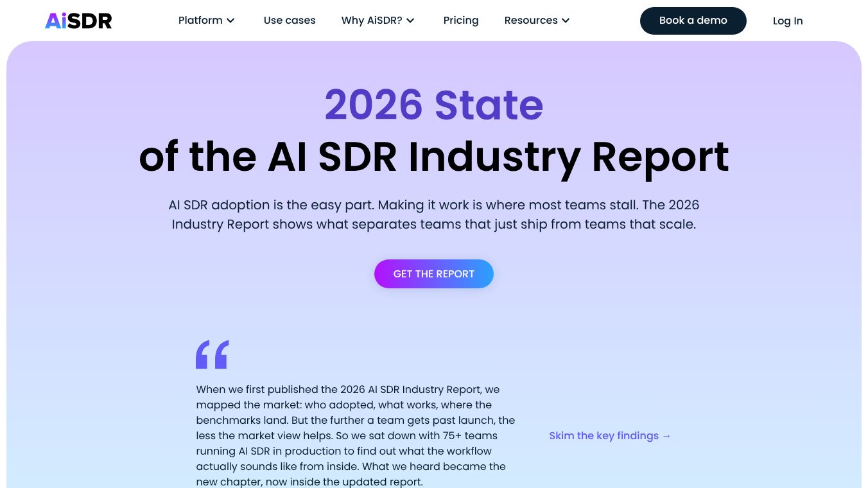868x488 pixels.
Task: Click the GET THE REPORT button
Action: pos(434,274)
